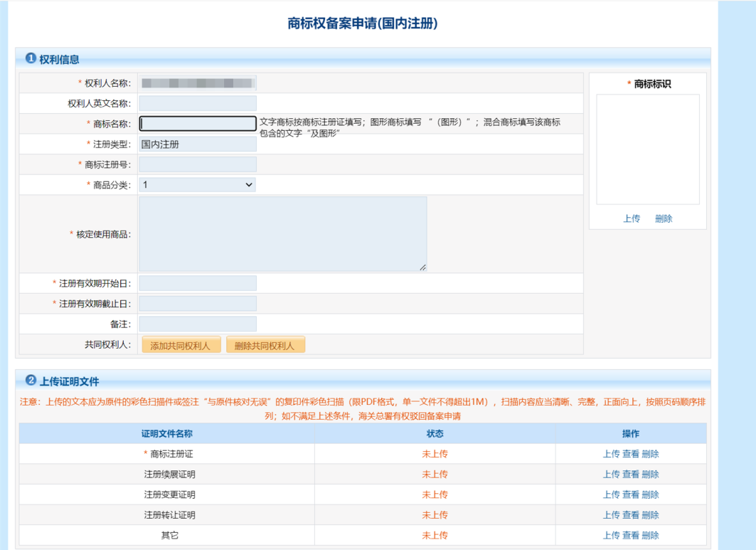Click the 权利信息 section header

tap(59, 59)
